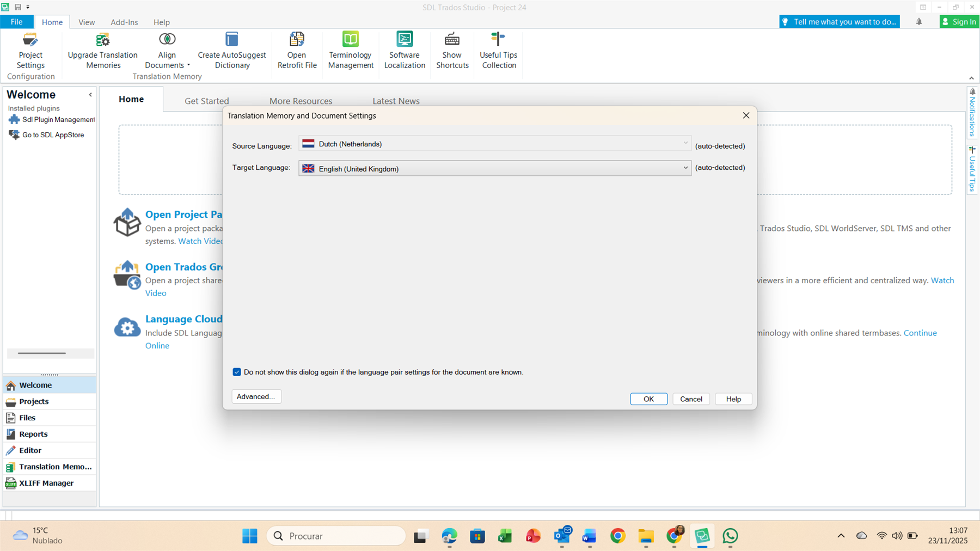980x551 pixels.
Task: Switch to the Latest News tab
Action: (396, 101)
